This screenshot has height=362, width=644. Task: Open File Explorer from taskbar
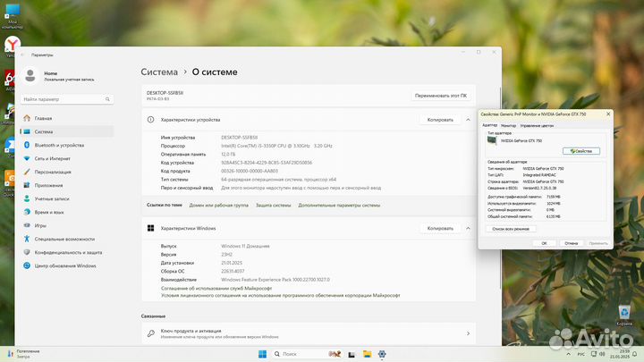[x=367, y=354]
